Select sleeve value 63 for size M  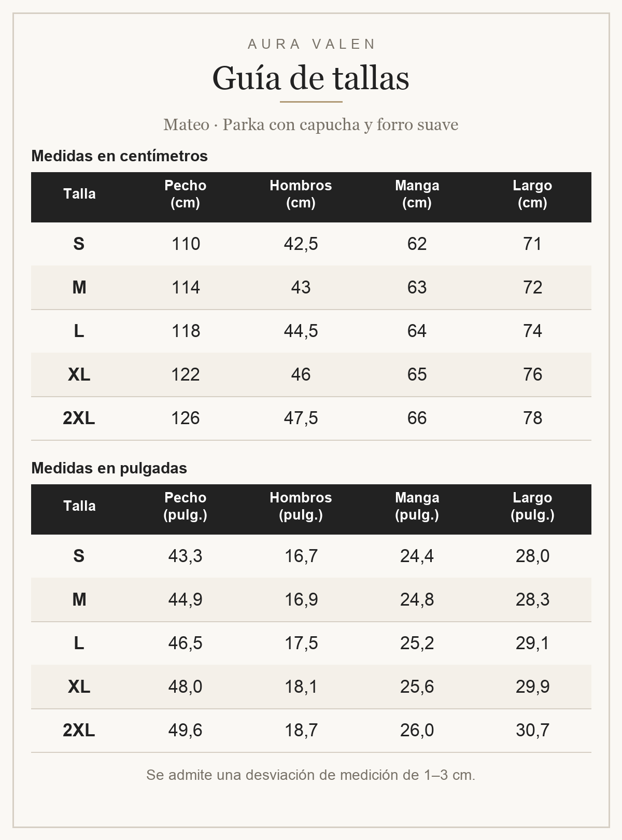417,287
